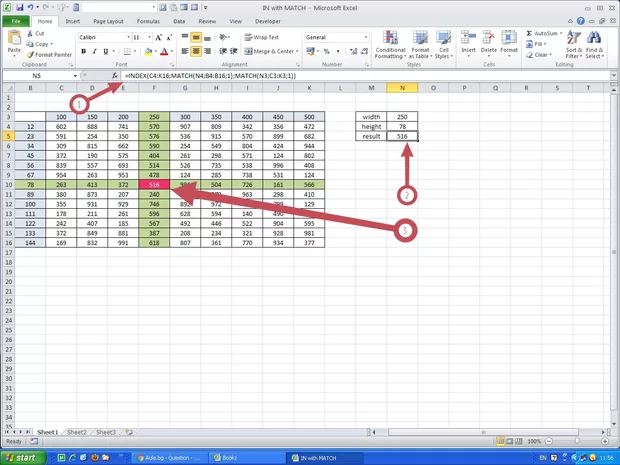620x465 pixels.
Task: Click the Increase Font Size icon
Action: click(x=159, y=38)
